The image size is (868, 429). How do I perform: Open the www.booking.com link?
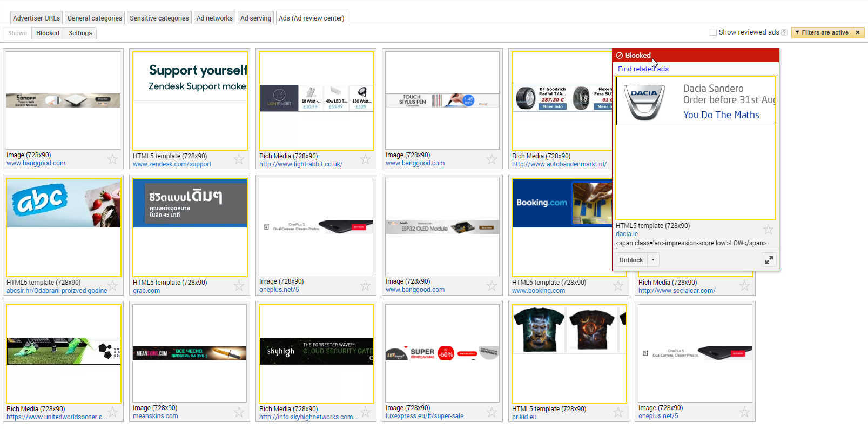tap(539, 291)
